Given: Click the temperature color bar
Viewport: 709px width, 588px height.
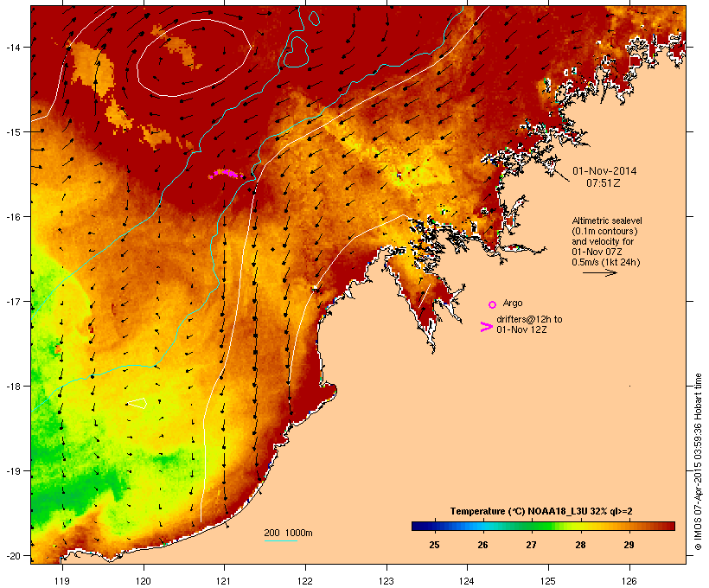Looking at the screenshot, I should click(x=543, y=526).
